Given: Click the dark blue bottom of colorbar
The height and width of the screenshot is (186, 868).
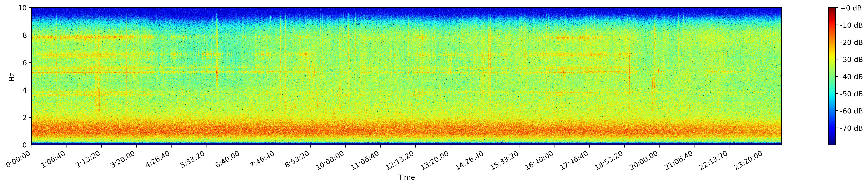Looking at the screenshot, I should point(832,143).
